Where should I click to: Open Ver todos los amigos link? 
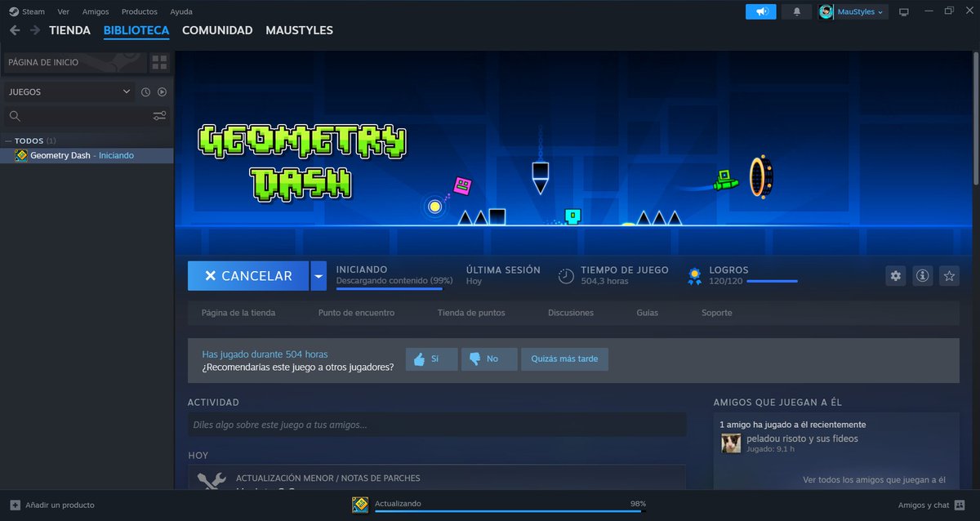[x=874, y=480]
